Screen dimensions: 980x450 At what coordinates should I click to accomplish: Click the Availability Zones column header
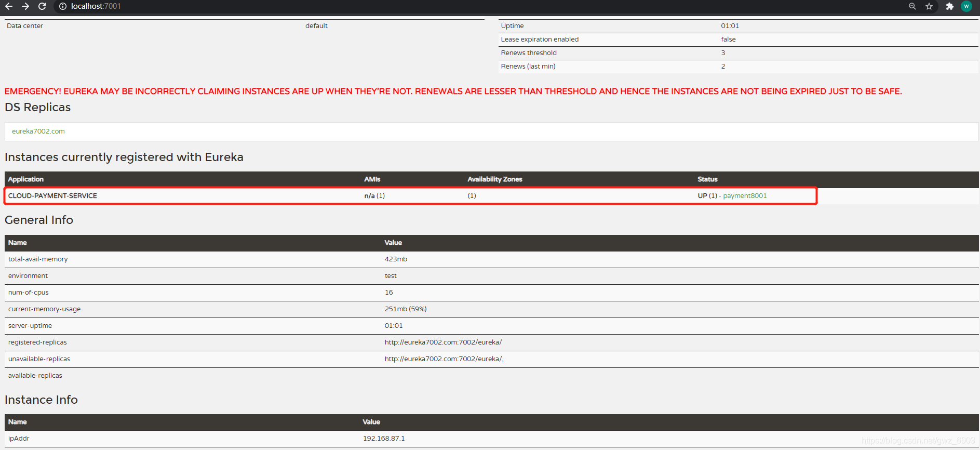point(495,179)
